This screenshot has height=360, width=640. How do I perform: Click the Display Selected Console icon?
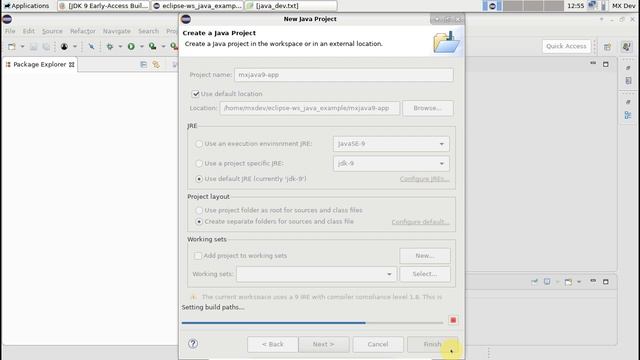tap(547, 282)
